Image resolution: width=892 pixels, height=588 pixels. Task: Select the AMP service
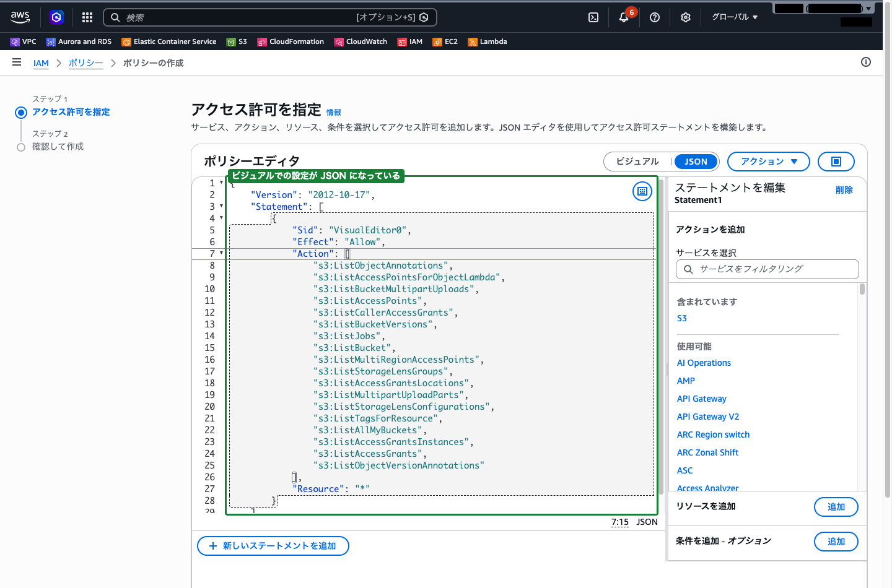point(686,381)
